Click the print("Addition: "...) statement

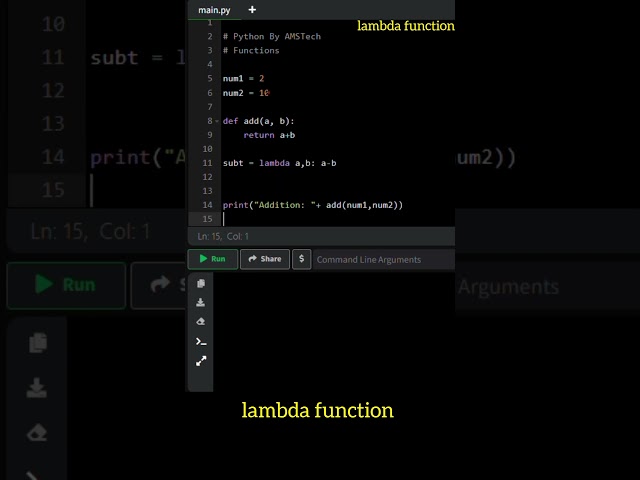click(x=313, y=205)
